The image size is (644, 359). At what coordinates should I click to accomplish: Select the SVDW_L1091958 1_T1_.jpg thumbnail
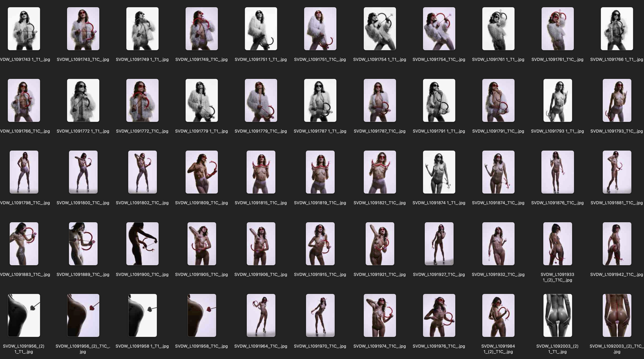[142, 315]
